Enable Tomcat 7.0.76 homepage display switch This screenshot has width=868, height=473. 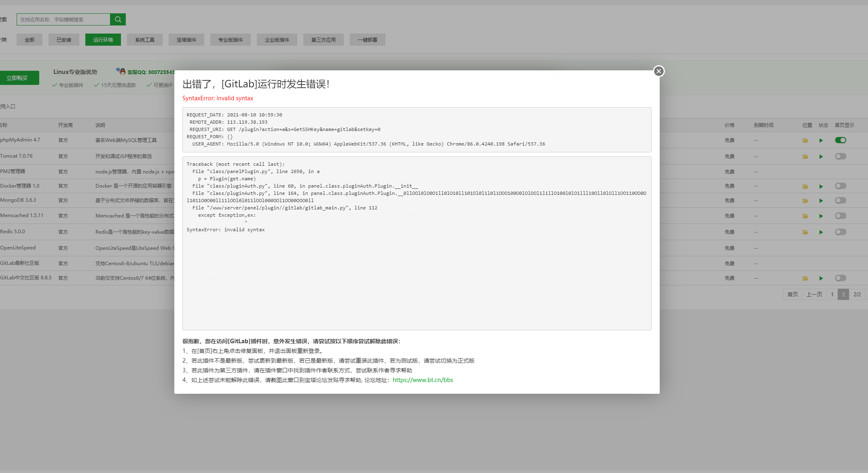click(840, 156)
